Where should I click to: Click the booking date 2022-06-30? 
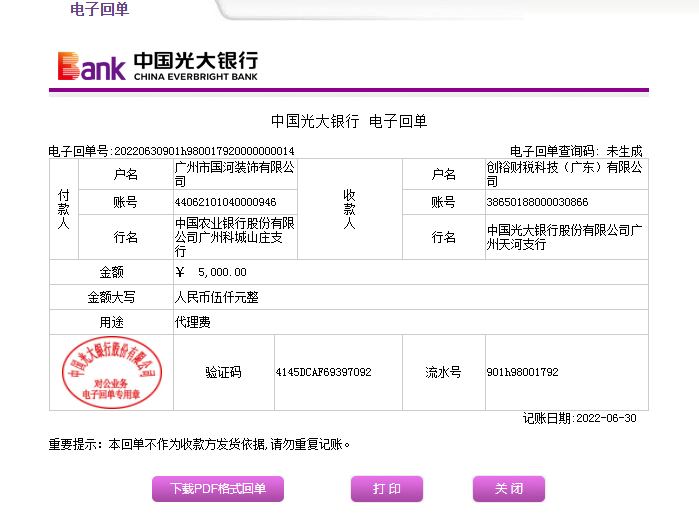[606, 419]
